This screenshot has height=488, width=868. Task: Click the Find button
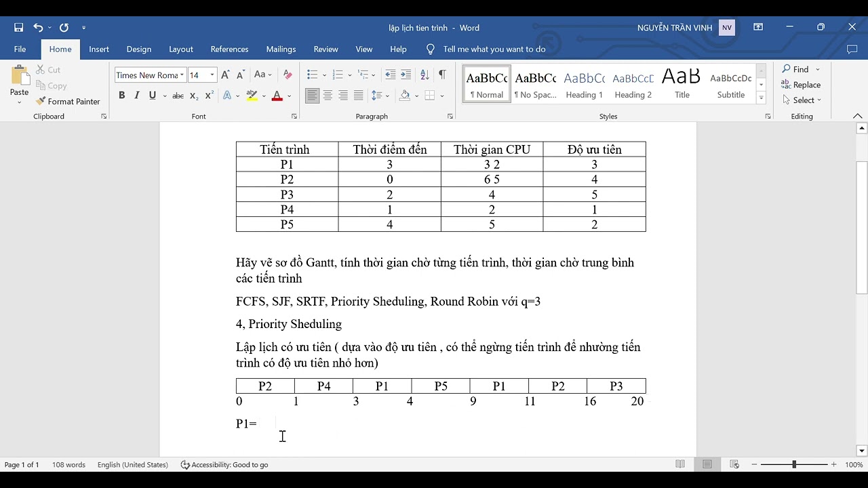(x=795, y=69)
